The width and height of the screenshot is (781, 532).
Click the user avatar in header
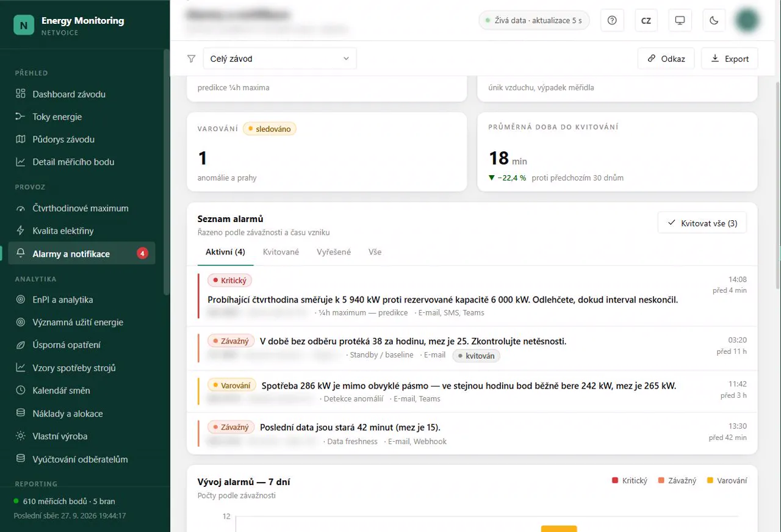point(747,20)
